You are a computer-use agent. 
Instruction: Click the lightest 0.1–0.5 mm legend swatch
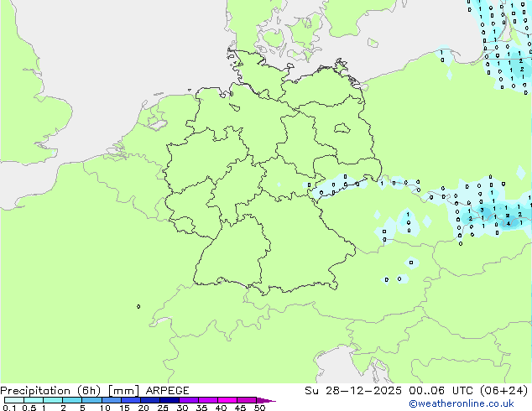(14, 400)
